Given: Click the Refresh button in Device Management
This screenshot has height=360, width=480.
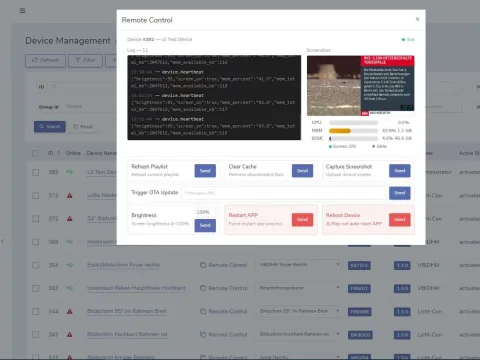Looking at the screenshot, I should tap(45, 60).
